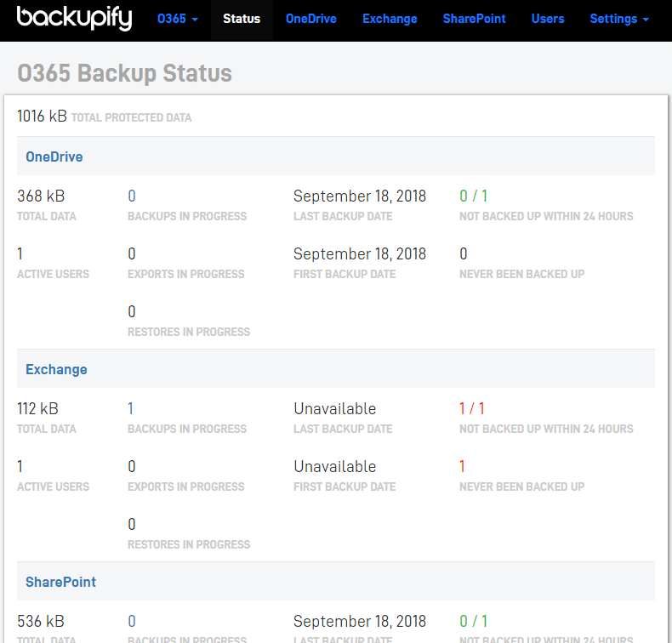Expand the Settings dropdown

pyautogui.click(x=619, y=19)
